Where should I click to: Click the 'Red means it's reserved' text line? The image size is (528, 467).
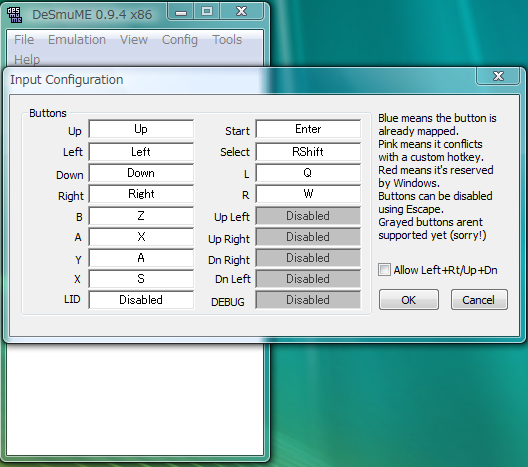[436, 170]
